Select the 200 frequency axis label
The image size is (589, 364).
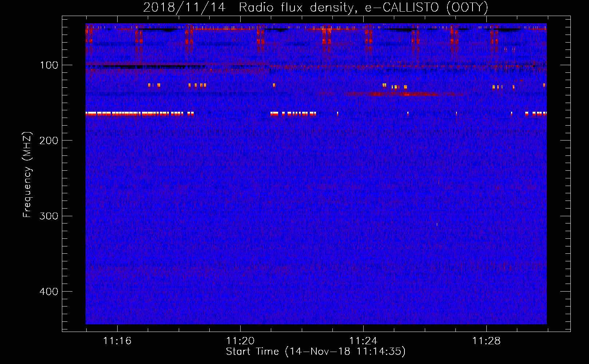pos(49,141)
